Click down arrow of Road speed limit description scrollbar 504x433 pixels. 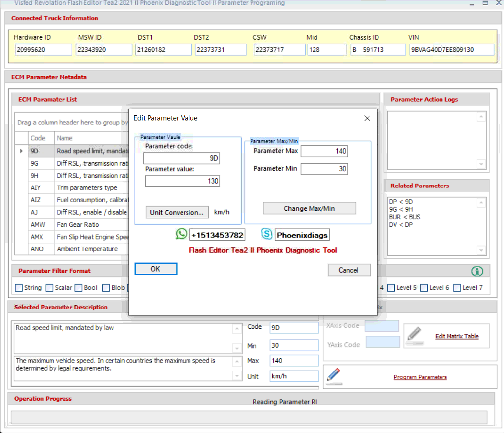coord(237,348)
